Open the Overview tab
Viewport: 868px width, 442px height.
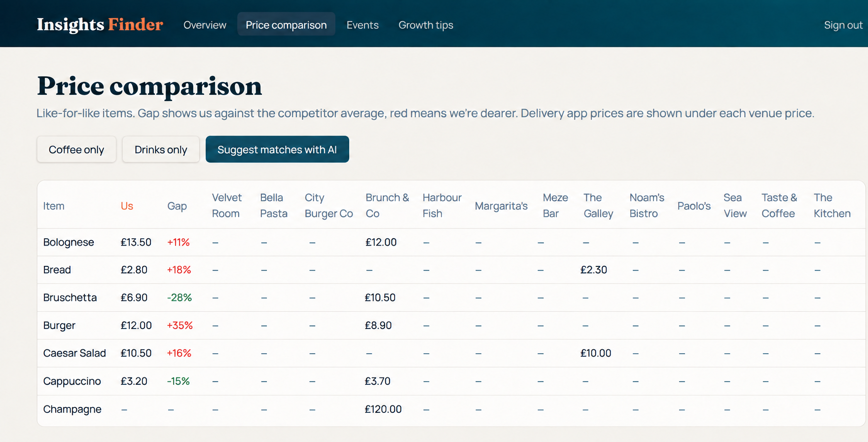point(205,25)
